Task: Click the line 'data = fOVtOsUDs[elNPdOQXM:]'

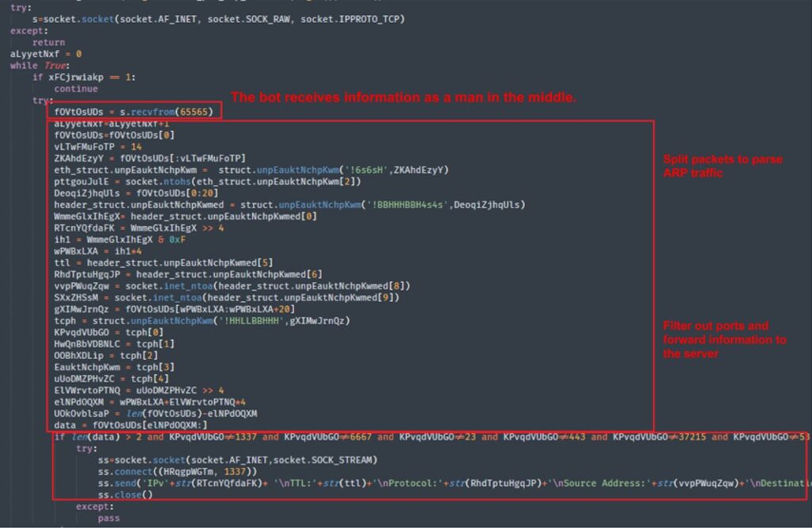Action: (131, 425)
